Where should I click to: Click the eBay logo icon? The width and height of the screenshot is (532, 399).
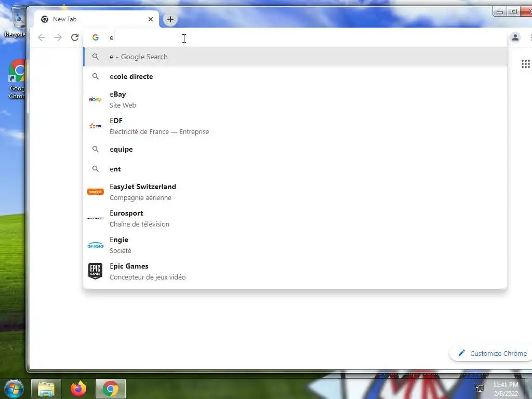tap(96, 99)
